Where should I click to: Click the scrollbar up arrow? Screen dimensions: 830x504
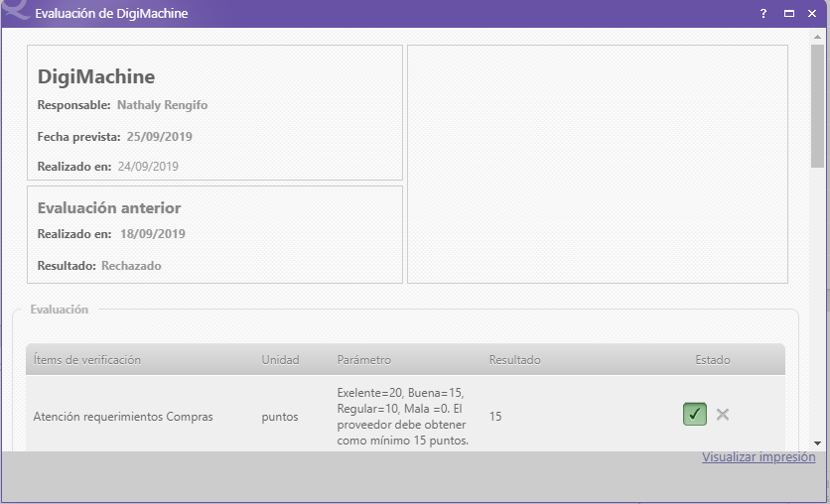click(x=817, y=37)
